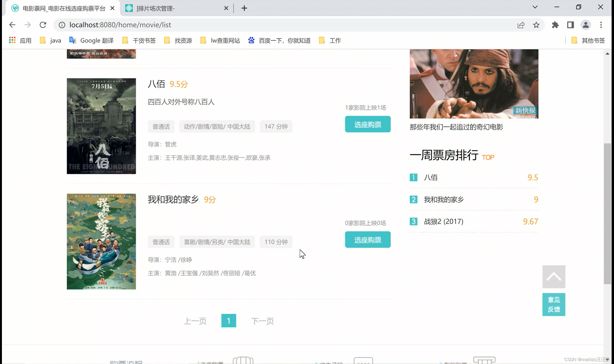Expand the tab search dropdown arrow
The image size is (614, 364).
point(535,7)
